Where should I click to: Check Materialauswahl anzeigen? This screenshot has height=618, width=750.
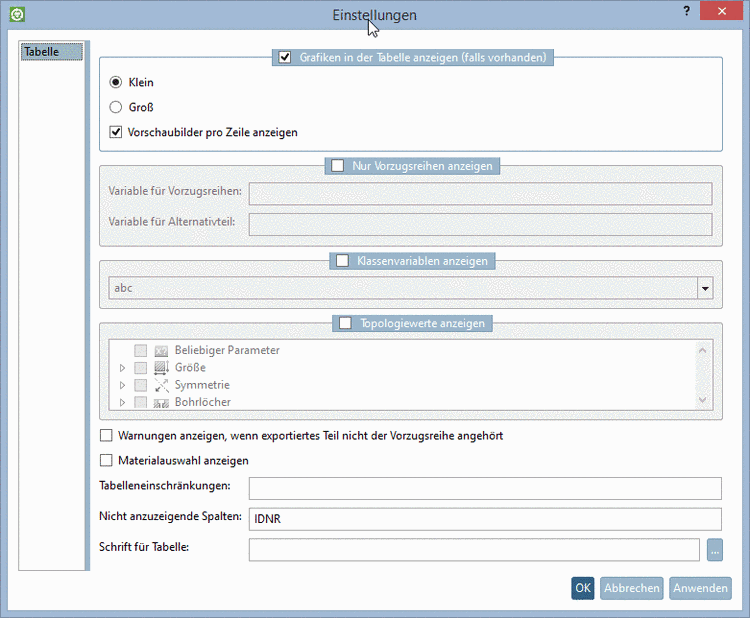point(106,460)
